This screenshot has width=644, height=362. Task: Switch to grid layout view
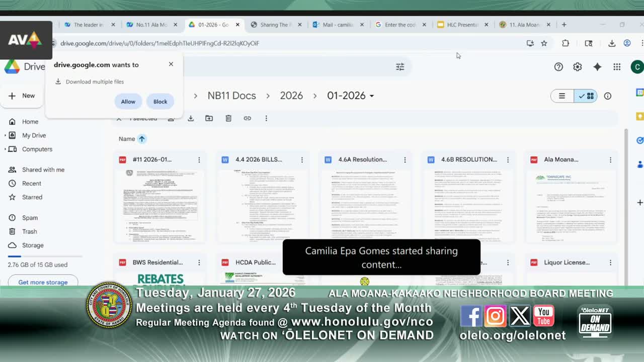tap(586, 96)
